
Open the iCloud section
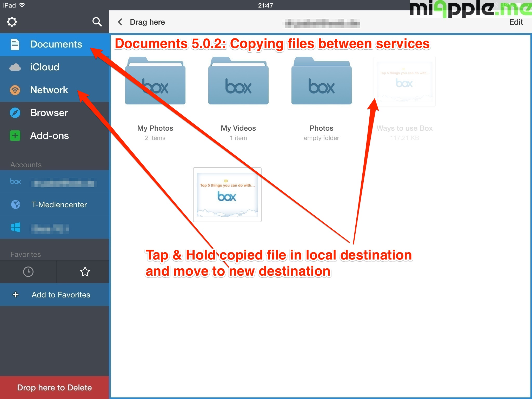pos(45,67)
